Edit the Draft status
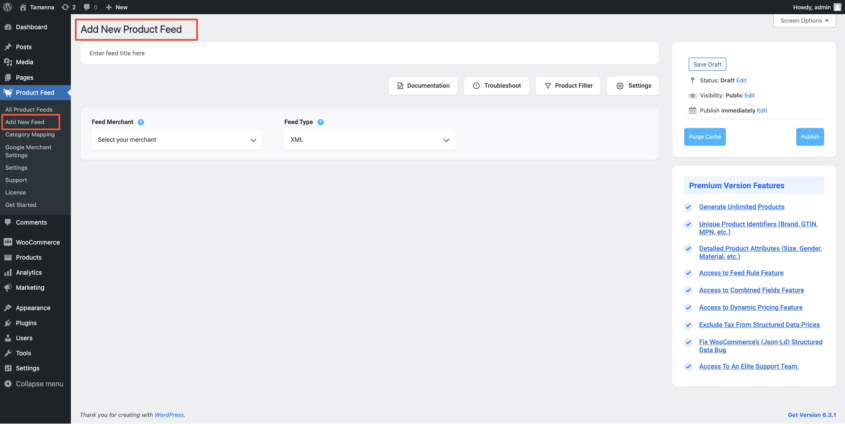 click(x=742, y=80)
